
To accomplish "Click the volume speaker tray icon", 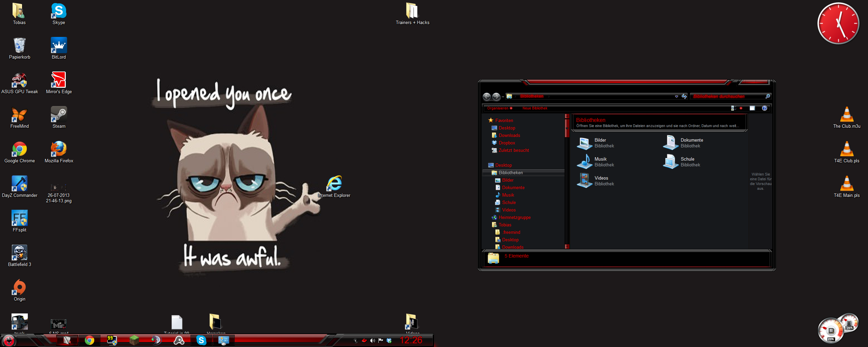I will point(372,341).
